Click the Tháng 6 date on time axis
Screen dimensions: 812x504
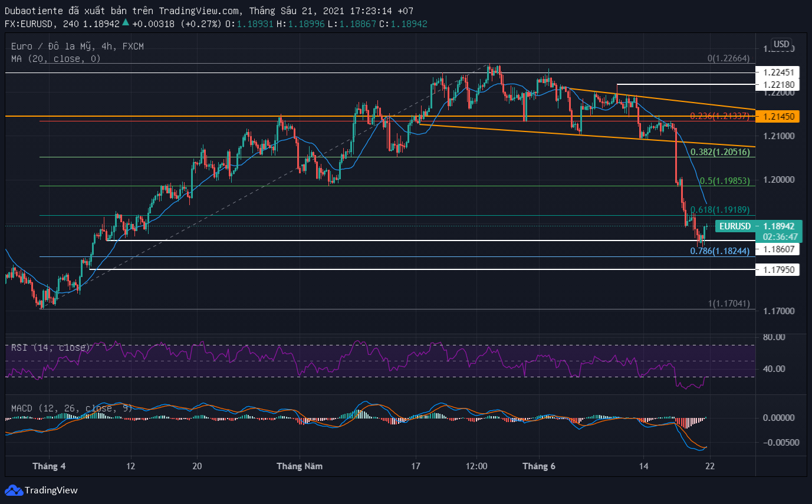[539, 466]
